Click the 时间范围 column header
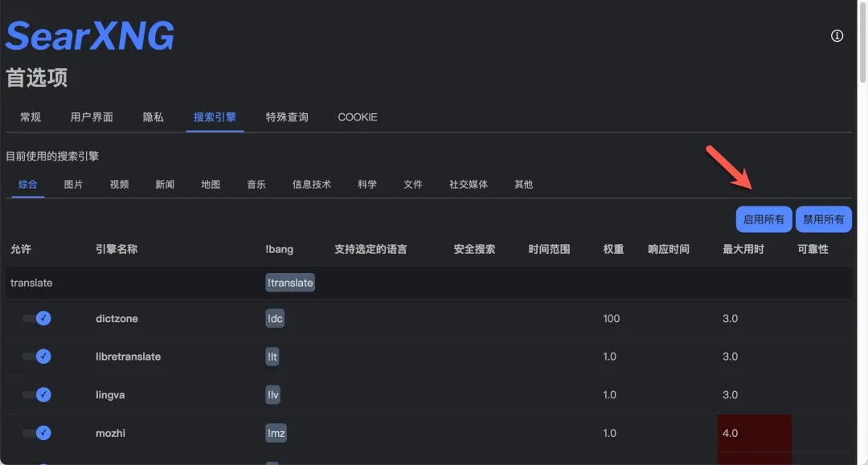 [549, 249]
